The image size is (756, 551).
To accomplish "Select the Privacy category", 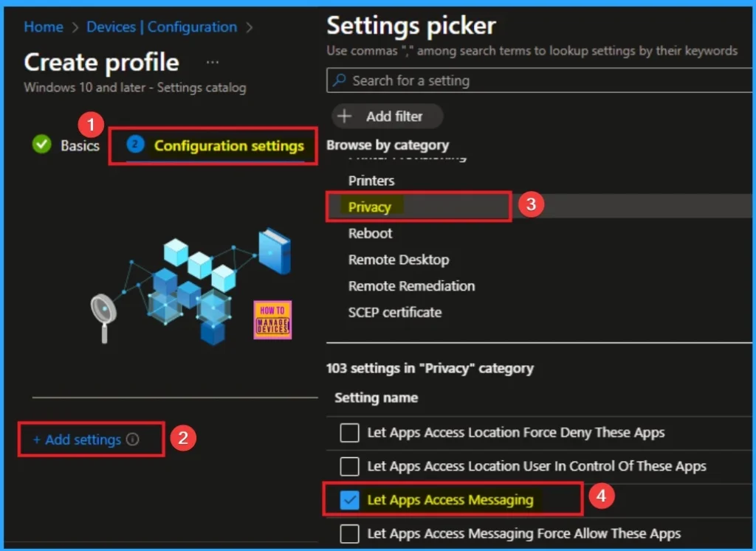I will point(370,207).
